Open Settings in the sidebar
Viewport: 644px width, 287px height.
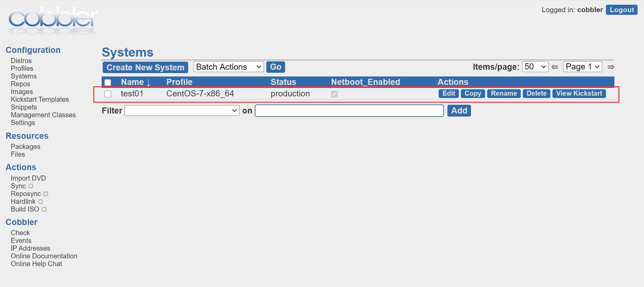coord(23,123)
